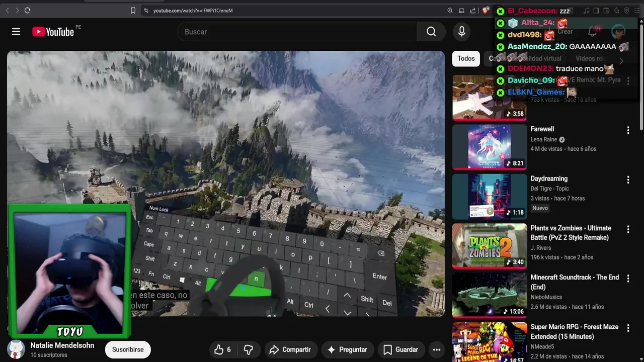This screenshot has width=644, height=362.
Task: Open the YouTube hamburger guide menu
Action: pyautogui.click(x=16, y=32)
